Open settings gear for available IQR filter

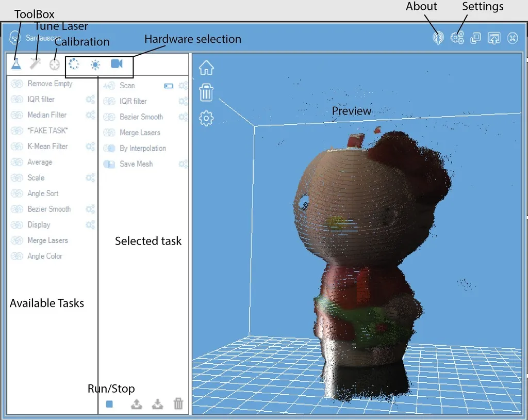coord(90,100)
